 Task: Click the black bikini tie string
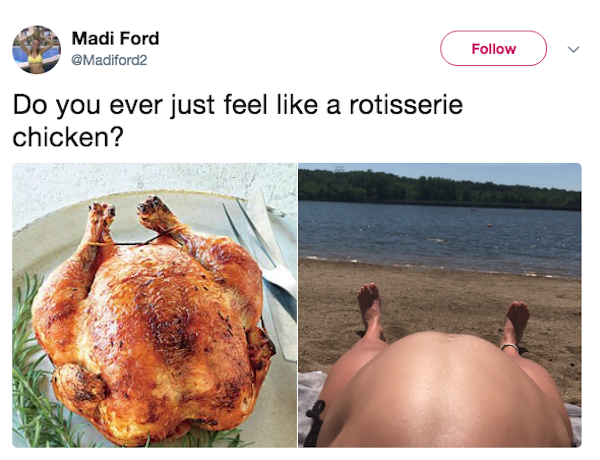(x=316, y=421)
